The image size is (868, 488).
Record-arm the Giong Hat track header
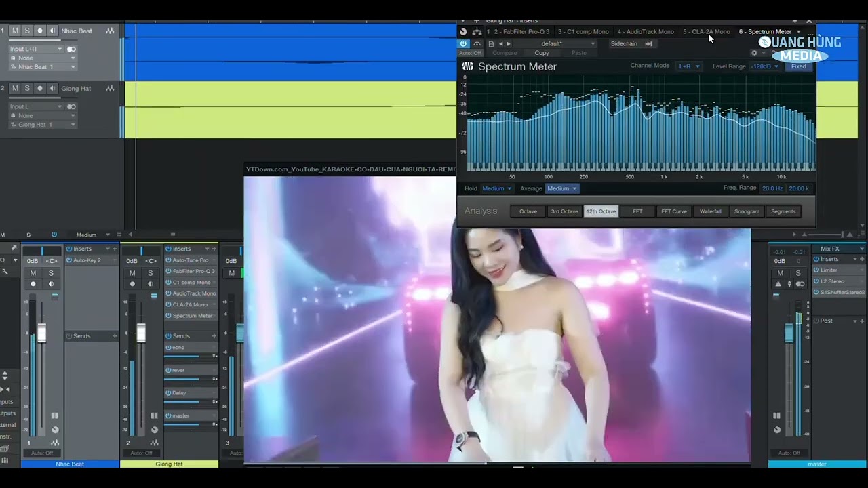(40, 89)
